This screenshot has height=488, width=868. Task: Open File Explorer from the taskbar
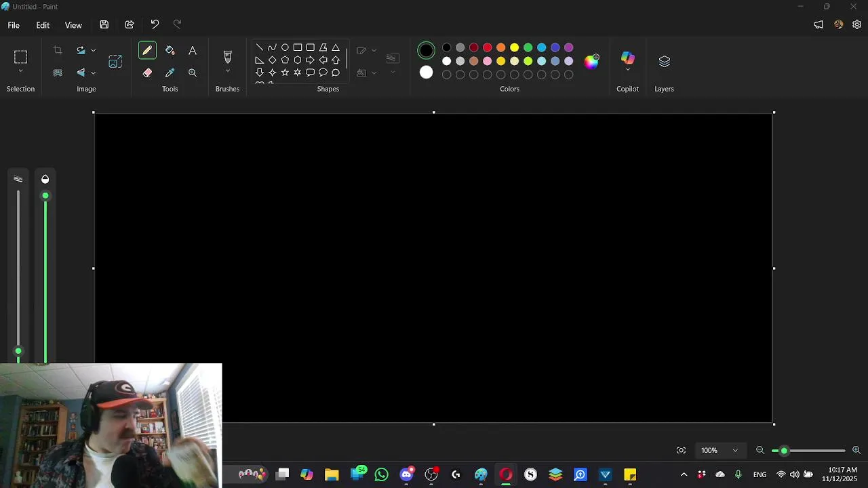point(332,474)
